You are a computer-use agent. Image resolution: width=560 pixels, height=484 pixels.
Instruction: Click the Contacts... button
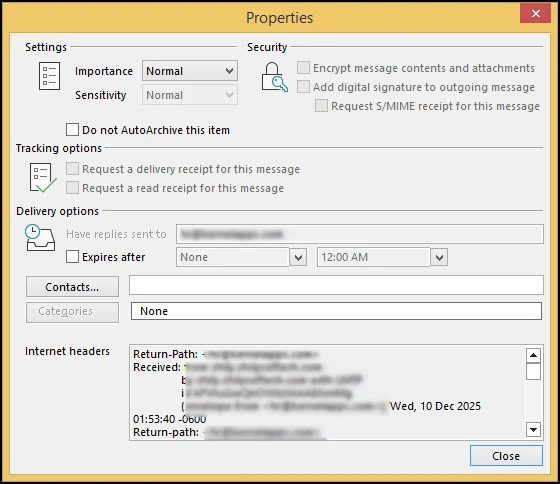coord(72,286)
